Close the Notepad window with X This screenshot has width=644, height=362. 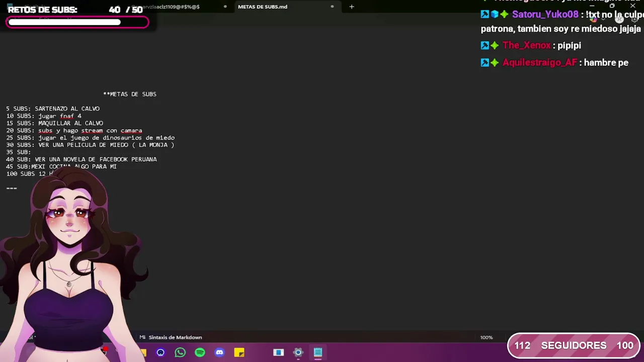click(x=632, y=6)
